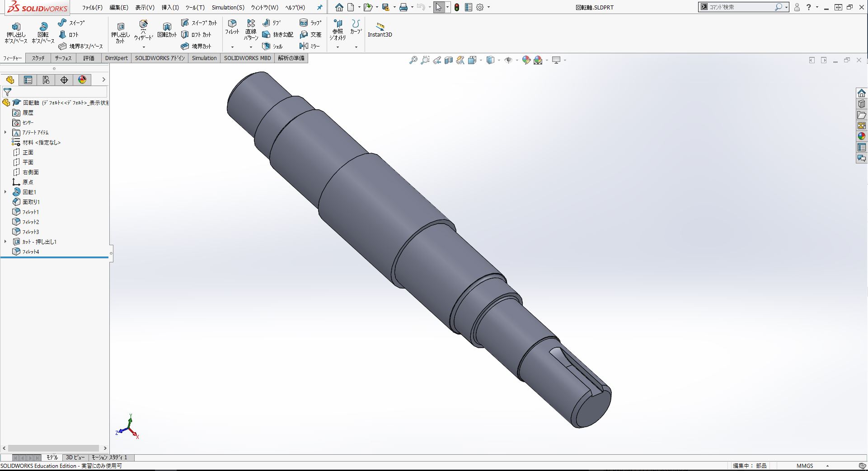Select 面取り1 in the feature tree

pyautogui.click(x=26, y=202)
